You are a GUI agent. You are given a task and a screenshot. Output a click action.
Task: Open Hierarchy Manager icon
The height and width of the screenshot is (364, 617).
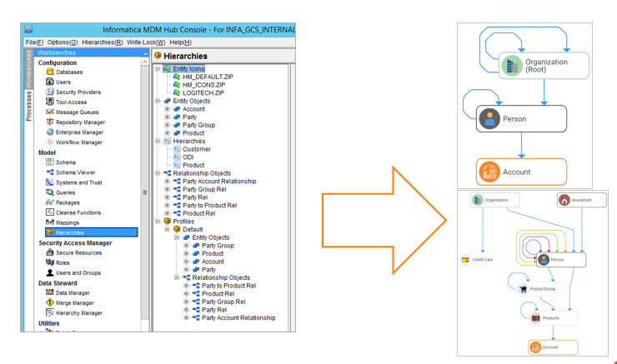[x=50, y=312]
